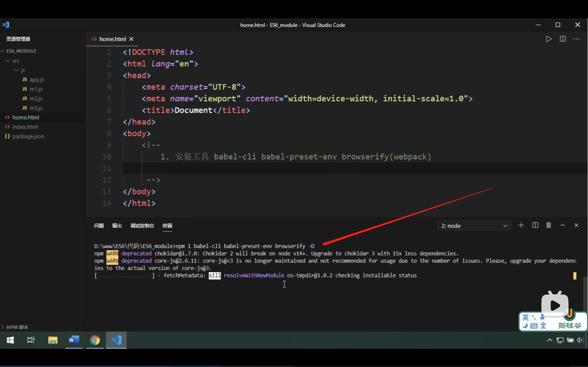The width and height of the screenshot is (588, 367).
Task: Toggle the 英 input language indicator
Action: point(525,317)
